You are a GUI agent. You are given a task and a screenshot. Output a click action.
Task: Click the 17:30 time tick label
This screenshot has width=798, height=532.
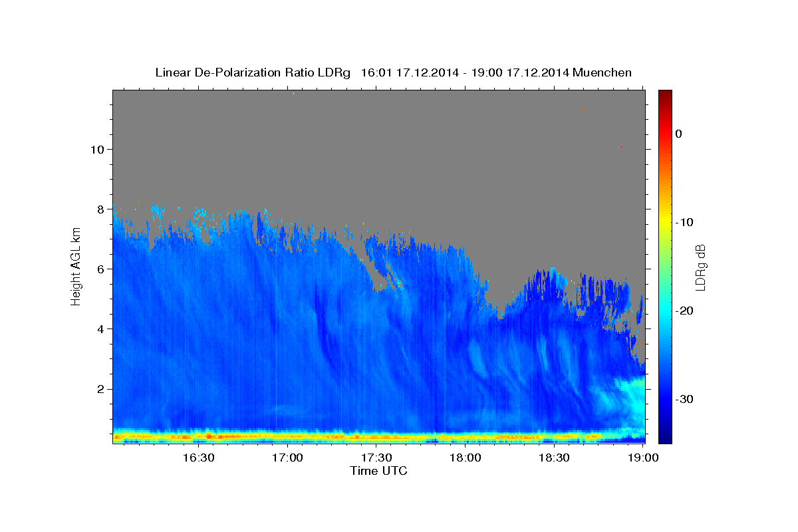click(376, 458)
